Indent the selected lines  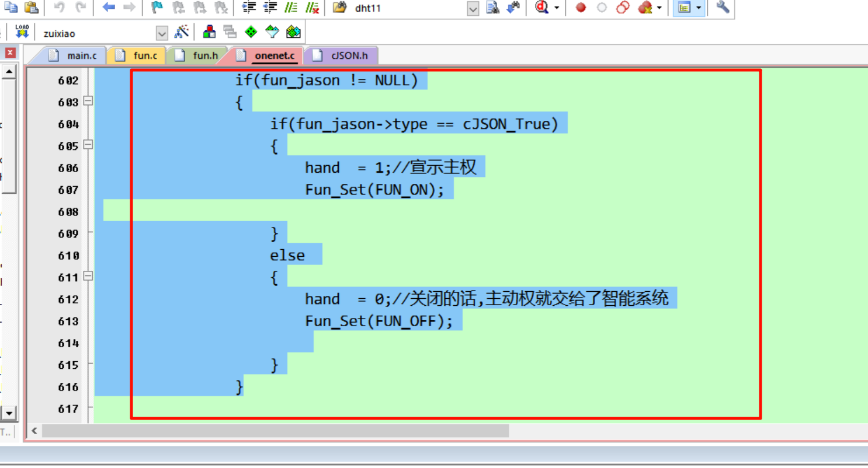point(249,8)
